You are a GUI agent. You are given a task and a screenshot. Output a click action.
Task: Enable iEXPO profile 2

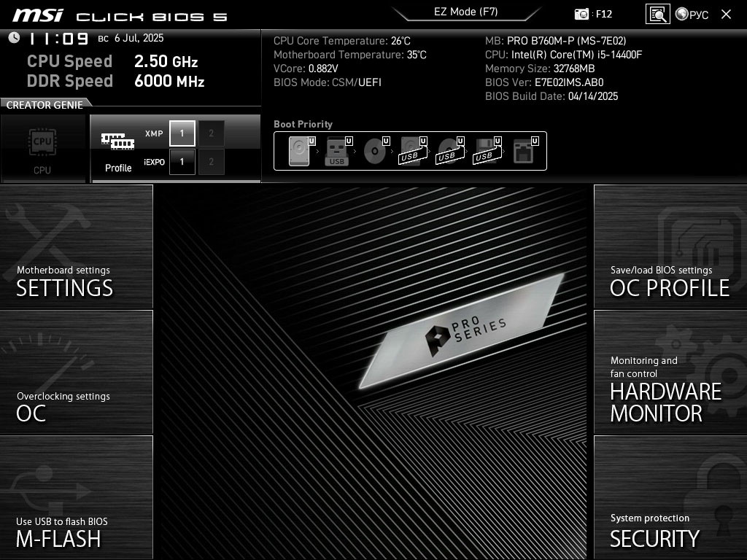[x=211, y=162]
